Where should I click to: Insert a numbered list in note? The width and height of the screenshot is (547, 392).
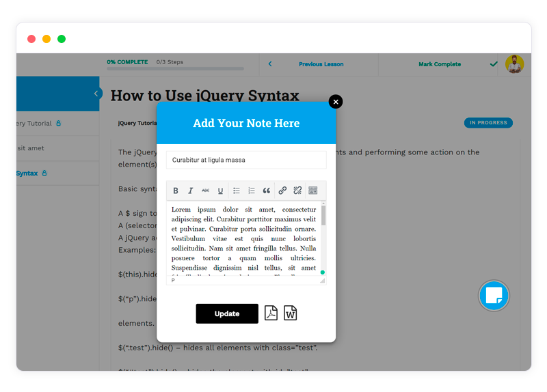[x=251, y=191]
